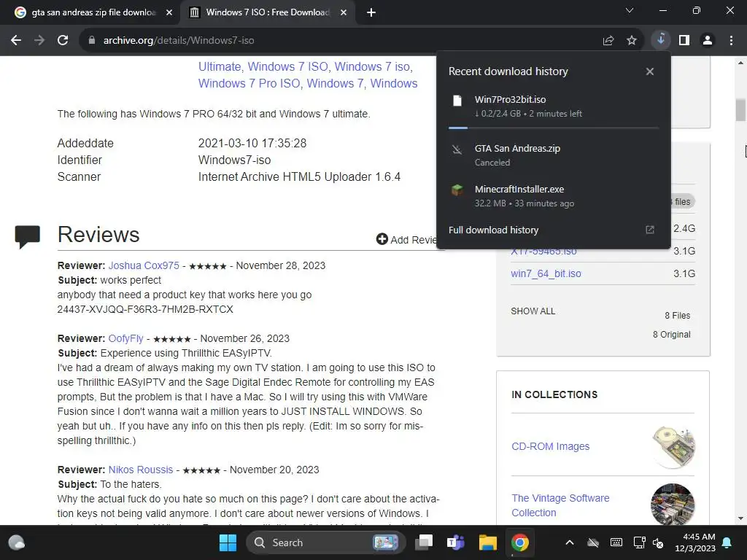
Task: Click the Ultimate topic link
Action: click(220, 66)
